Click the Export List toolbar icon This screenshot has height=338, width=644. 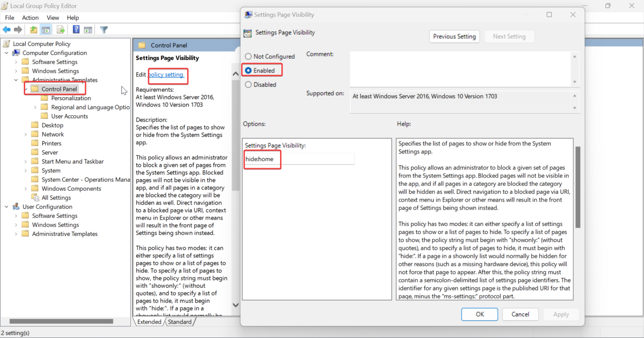click(60, 29)
